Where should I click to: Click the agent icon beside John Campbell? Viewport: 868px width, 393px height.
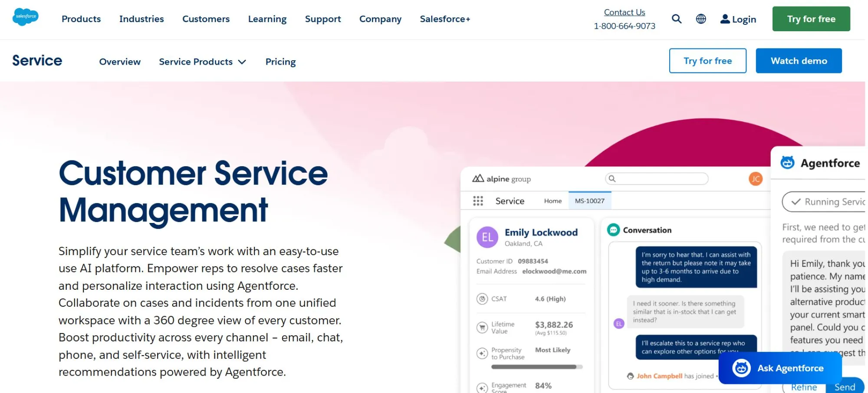click(x=630, y=376)
